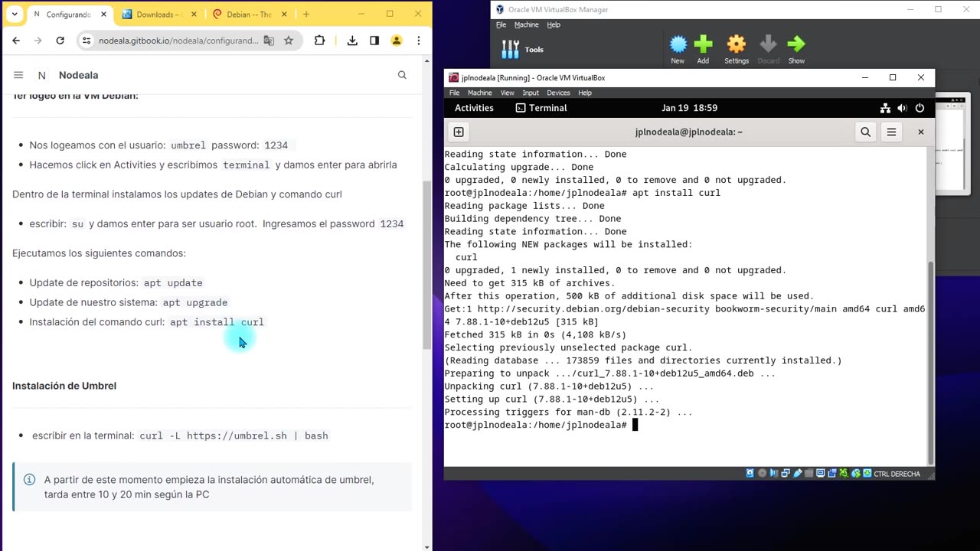Click the Terminal app menu in GNOME bar
This screenshot has width=980, height=551.
click(541, 108)
